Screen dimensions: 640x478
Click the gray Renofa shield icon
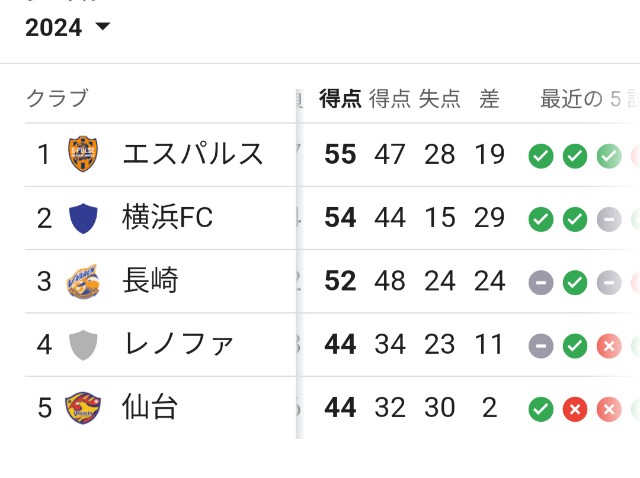[x=83, y=345]
